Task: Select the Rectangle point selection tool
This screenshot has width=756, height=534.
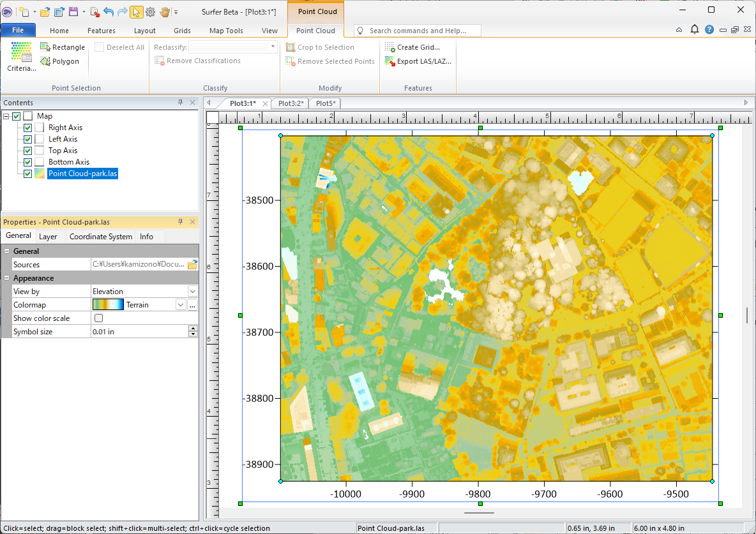Action: pos(62,47)
